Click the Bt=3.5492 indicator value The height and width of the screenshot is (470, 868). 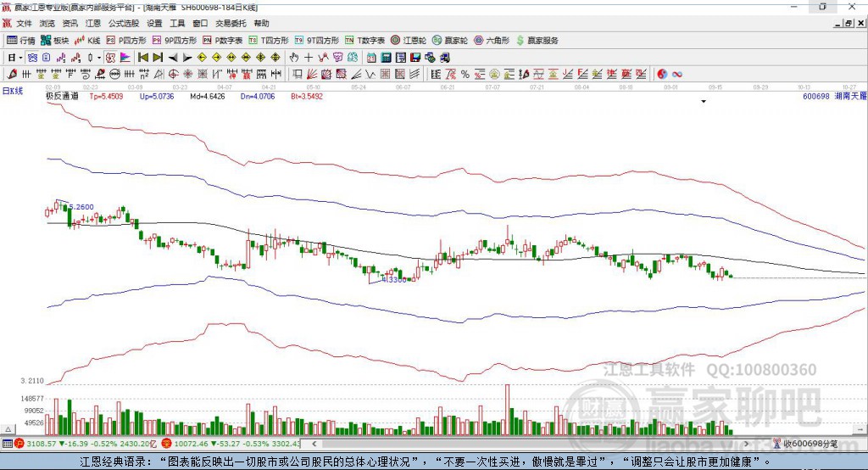tap(307, 96)
